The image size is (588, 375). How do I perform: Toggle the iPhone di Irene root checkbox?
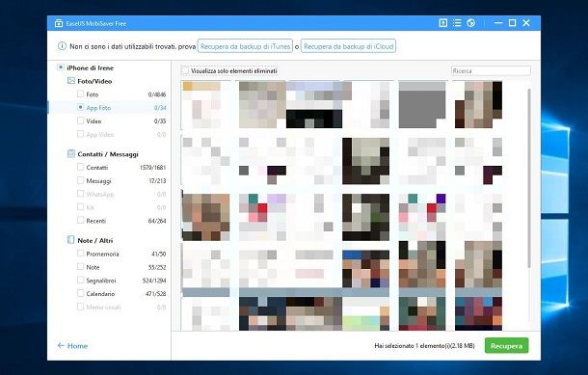coord(60,67)
